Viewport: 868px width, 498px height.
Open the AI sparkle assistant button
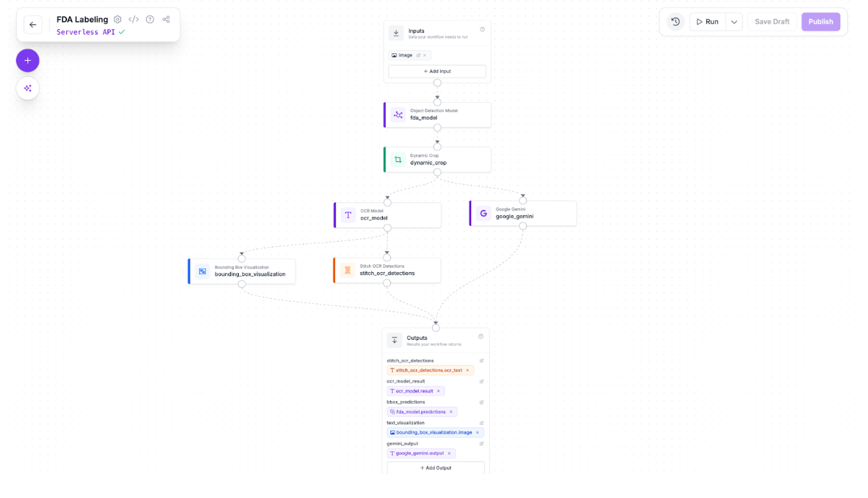point(28,88)
